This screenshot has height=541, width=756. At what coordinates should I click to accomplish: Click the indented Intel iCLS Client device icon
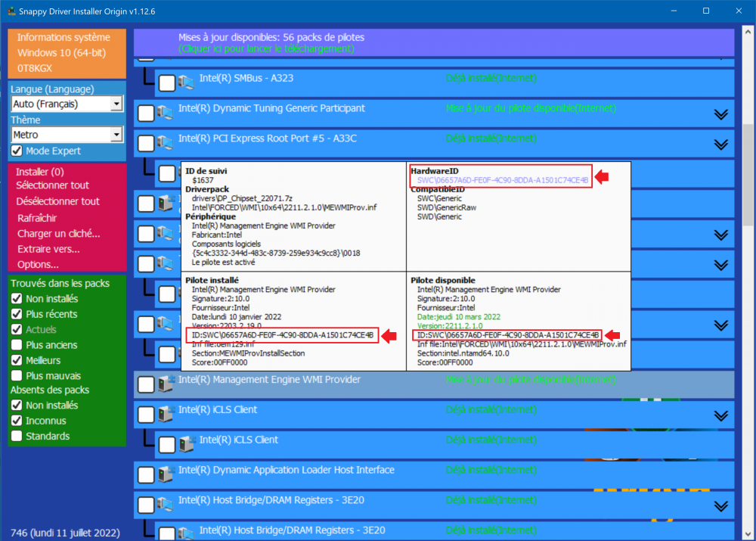point(187,444)
